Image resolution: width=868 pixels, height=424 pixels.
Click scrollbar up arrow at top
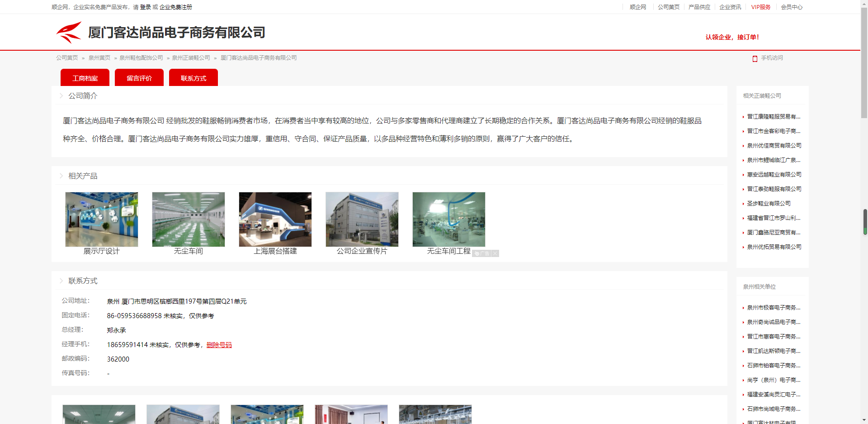[x=864, y=4]
